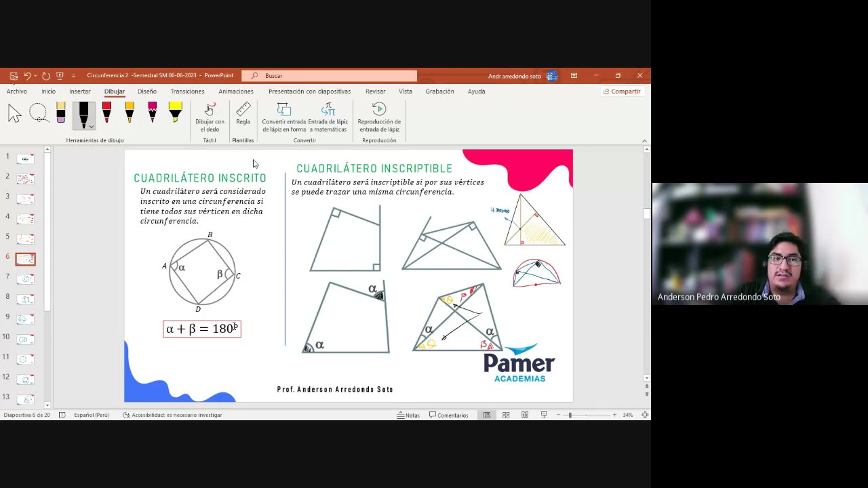Select slide 11 thumbnail
The height and width of the screenshot is (488, 868).
(x=25, y=359)
